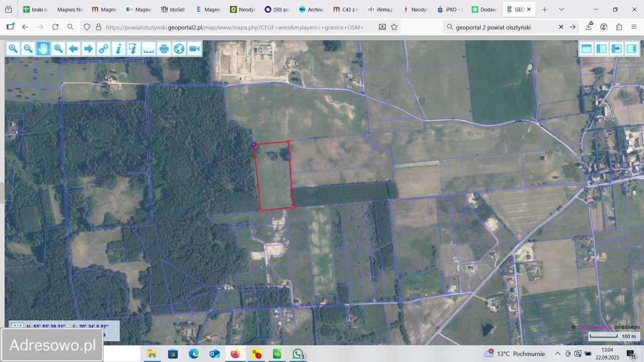
Task: Go to previous map view arrow
Action: click(x=73, y=49)
